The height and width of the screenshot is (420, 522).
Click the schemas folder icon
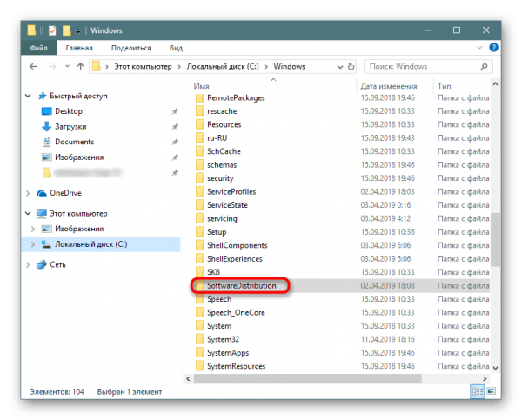point(200,165)
